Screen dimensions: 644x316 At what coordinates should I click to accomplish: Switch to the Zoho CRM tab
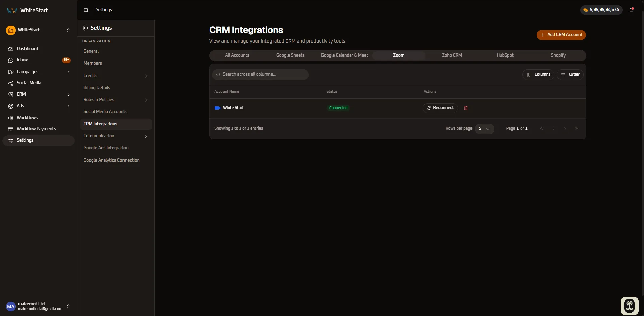(452, 55)
